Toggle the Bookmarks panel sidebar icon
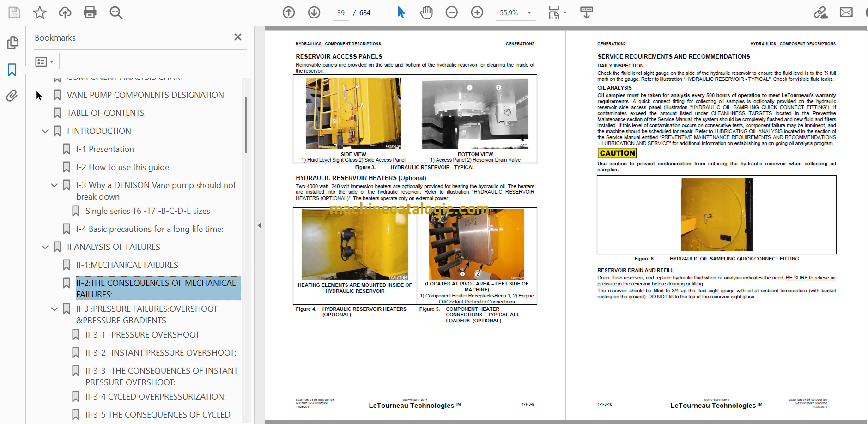868x424 pixels. pyautogui.click(x=12, y=70)
